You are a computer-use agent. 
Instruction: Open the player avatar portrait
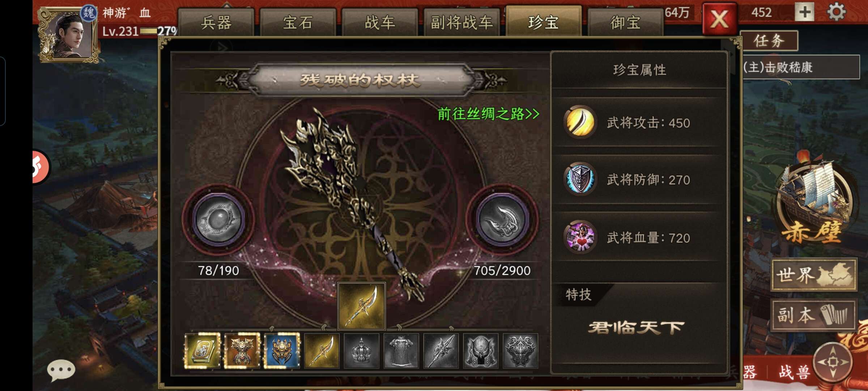click(69, 35)
